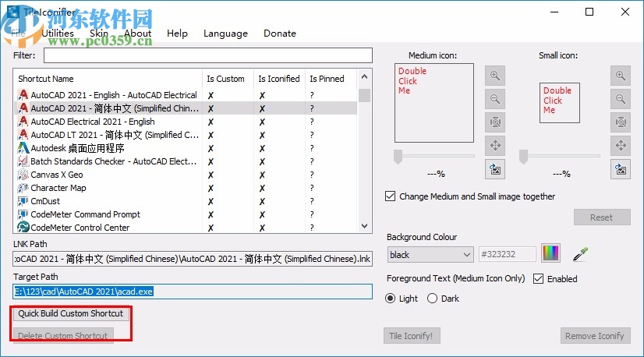Zoom out the small icon image
644x357 pixels.
(620, 99)
